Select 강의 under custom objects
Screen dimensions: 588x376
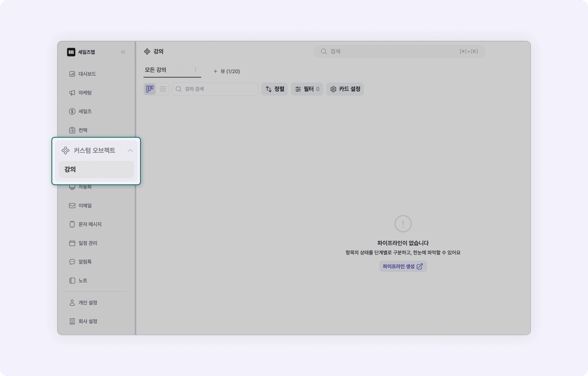96,169
